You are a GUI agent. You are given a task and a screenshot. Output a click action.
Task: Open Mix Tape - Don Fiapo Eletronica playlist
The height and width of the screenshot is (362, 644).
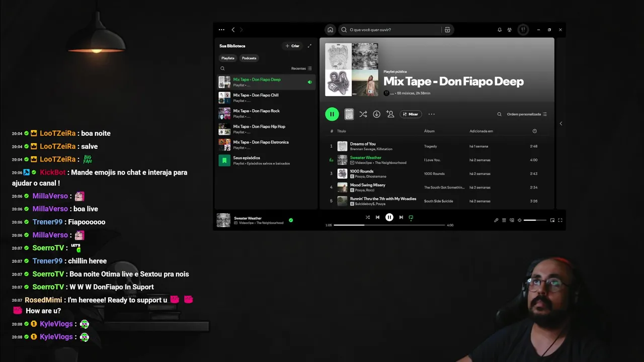pos(266,145)
